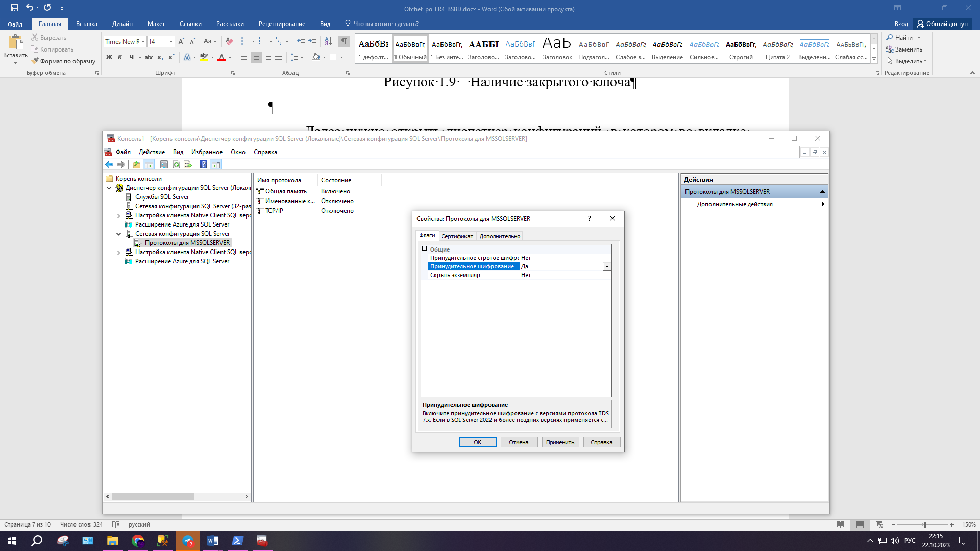Open the Borders dropdown arrow

pos(341,57)
